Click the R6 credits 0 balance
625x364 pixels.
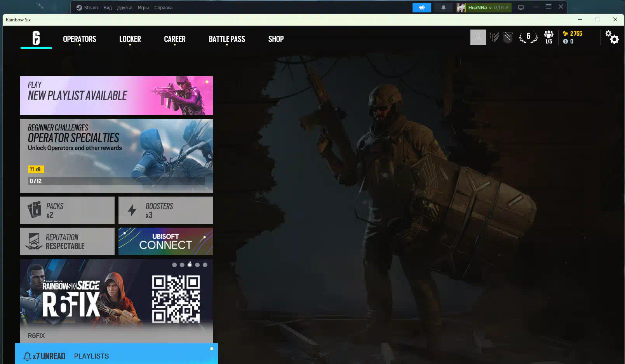coord(568,41)
